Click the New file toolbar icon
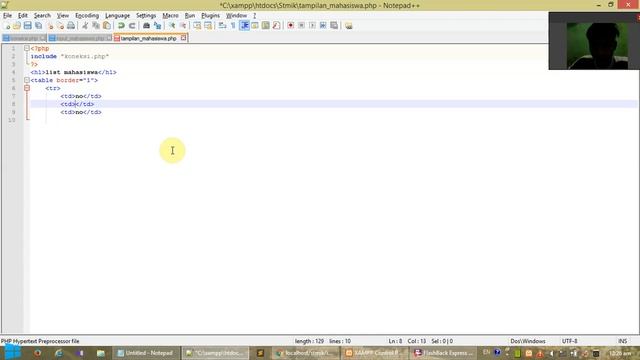Image resolution: width=640 pixels, height=360 pixels. [x=7, y=26]
